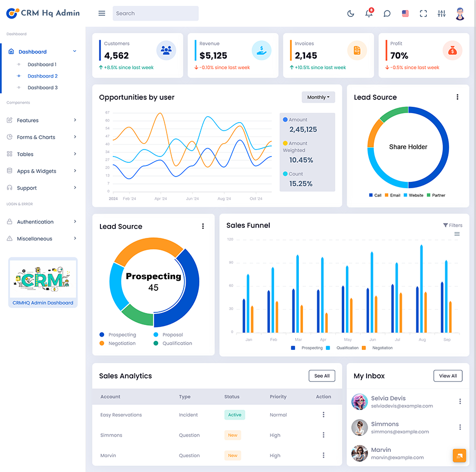Open options for Simmons inbox entry
This screenshot has width=476, height=472.
[460, 427]
